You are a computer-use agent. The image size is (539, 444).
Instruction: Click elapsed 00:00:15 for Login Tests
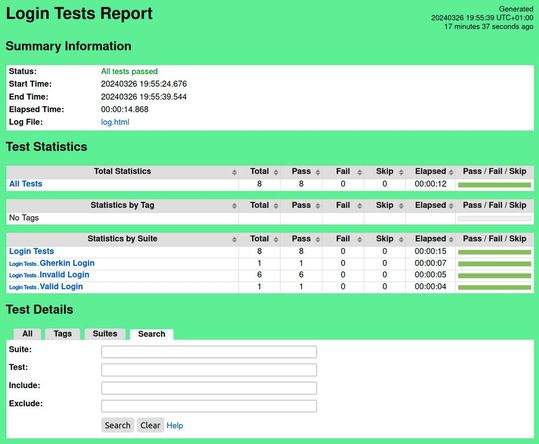[430, 251]
